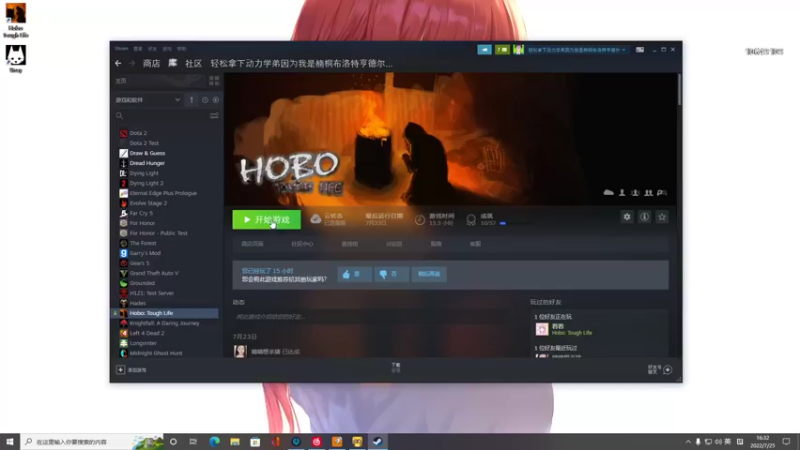
Task: Open the username profile tab in navigation
Action: click(302, 63)
